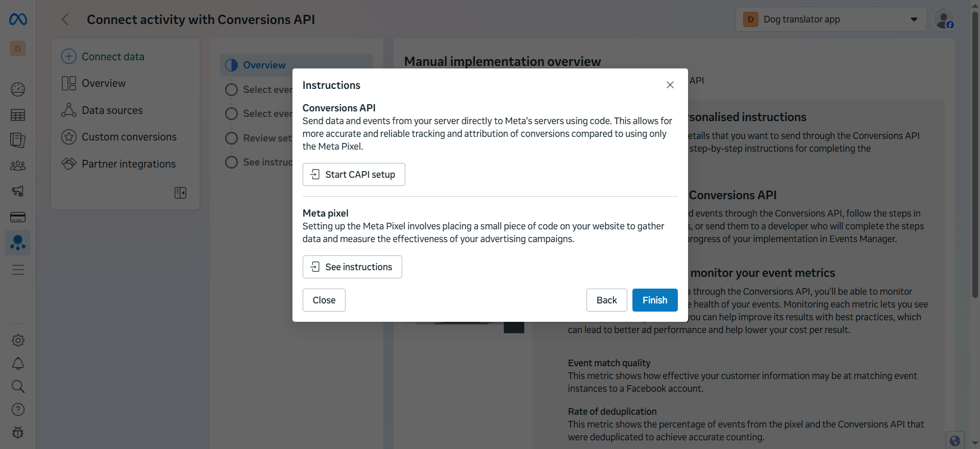Open the billing card icon in sidebar

pos(18,217)
